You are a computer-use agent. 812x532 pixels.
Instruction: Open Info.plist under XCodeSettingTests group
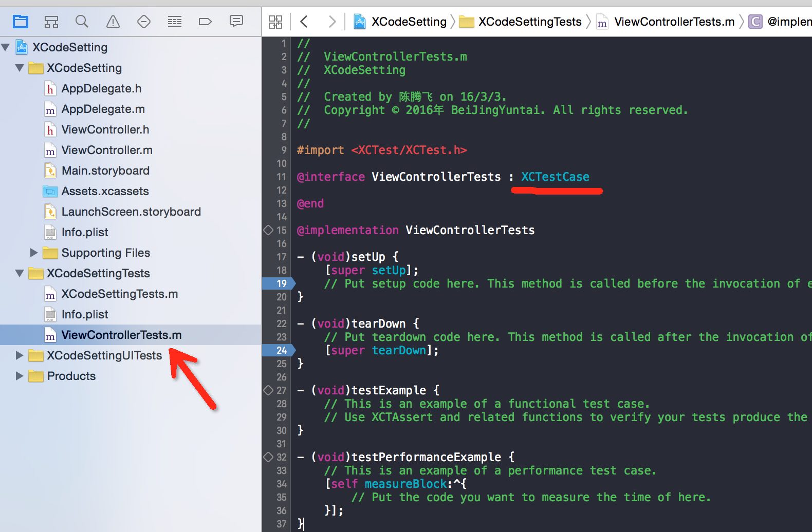[85, 314]
